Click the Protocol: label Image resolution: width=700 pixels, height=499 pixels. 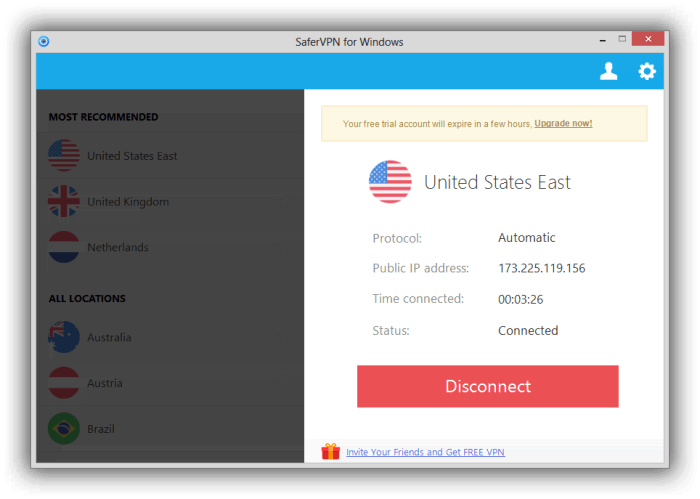click(397, 238)
